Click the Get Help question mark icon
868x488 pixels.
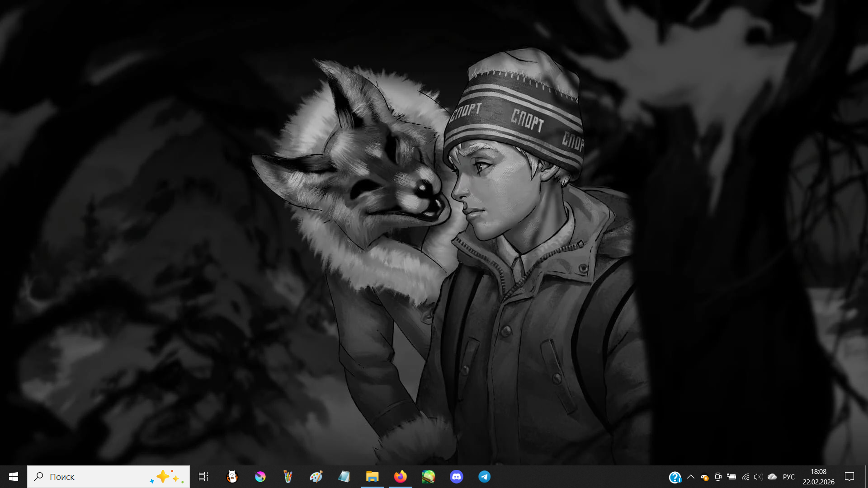(x=675, y=477)
